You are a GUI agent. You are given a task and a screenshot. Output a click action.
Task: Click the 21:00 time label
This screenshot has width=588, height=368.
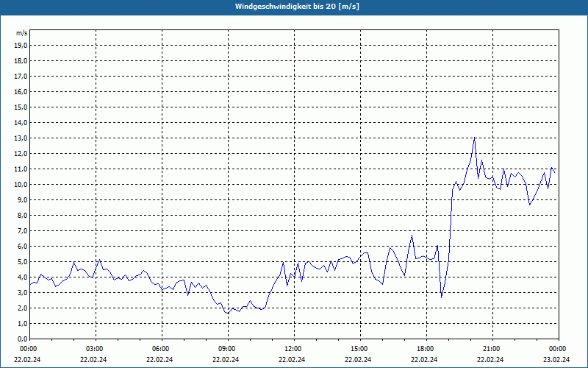tap(492, 349)
